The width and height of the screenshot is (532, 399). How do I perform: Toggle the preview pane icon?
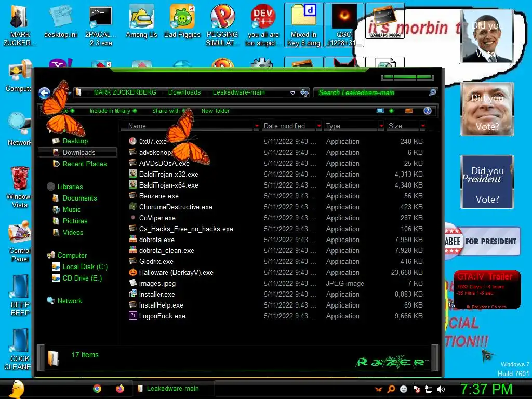(409, 111)
